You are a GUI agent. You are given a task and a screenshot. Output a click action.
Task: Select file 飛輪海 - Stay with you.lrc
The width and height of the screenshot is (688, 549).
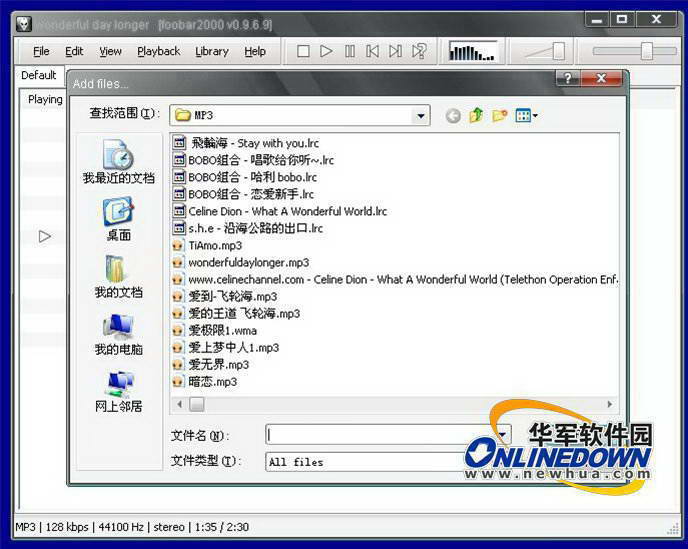point(246,143)
